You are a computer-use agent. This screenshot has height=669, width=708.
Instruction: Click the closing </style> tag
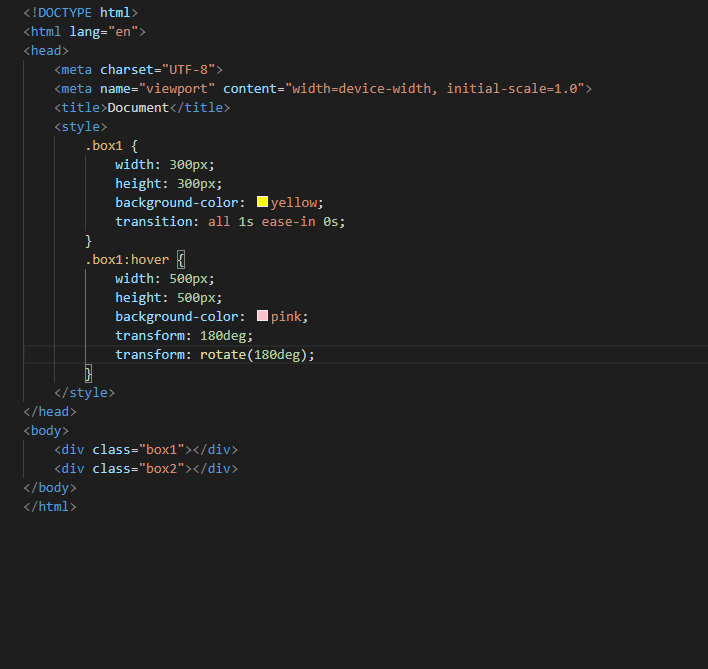[x=85, y=393]
